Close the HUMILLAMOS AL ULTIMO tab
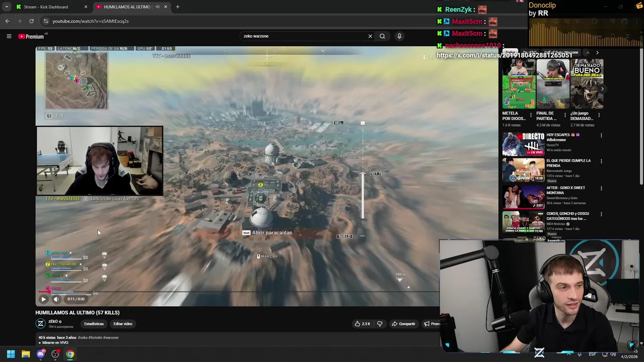This screenshot has height=362, width=644. (166, 7)
